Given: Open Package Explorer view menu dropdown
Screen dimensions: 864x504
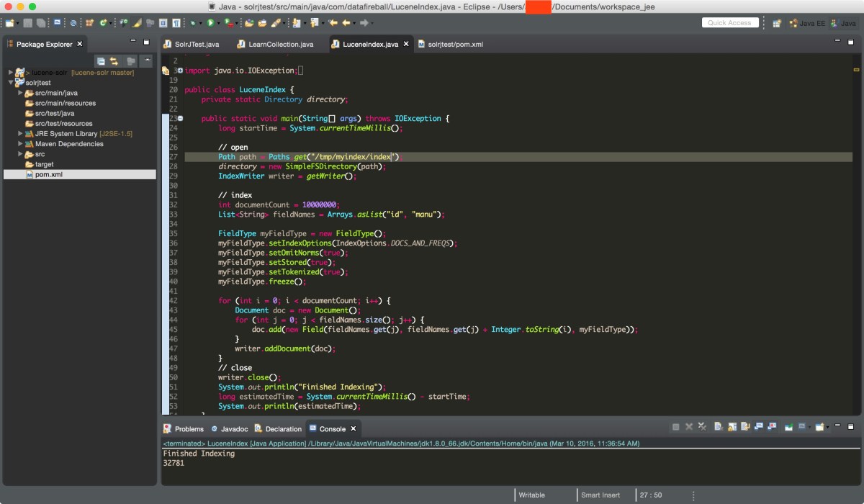Looking at the screenshot, I should [x=146, y=61].
